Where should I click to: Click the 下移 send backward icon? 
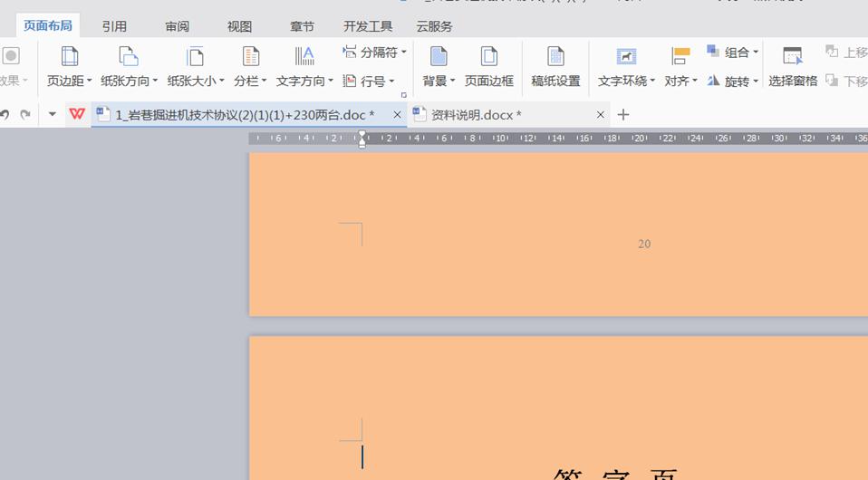pyautogui.click(x=832, y=81)
